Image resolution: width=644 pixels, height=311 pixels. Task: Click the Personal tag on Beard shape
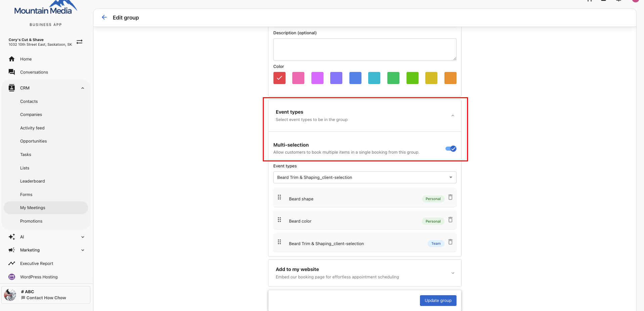433,199
